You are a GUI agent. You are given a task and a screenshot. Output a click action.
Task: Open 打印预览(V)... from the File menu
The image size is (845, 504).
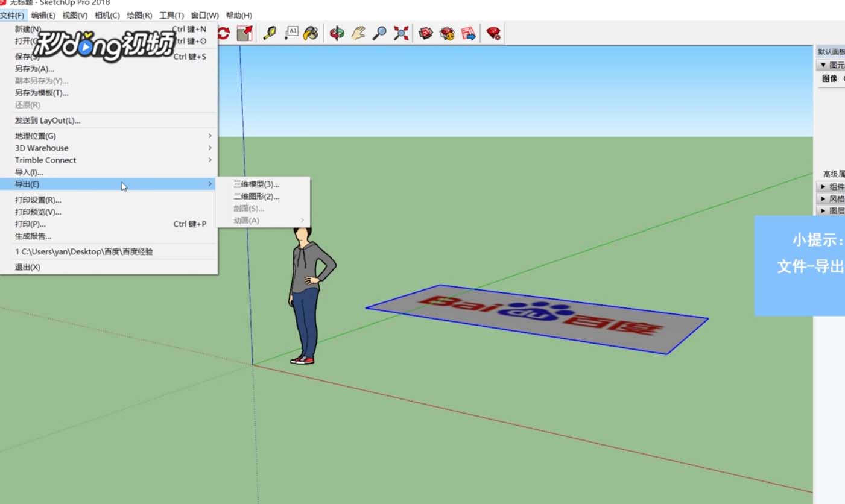tap(109, 212)
